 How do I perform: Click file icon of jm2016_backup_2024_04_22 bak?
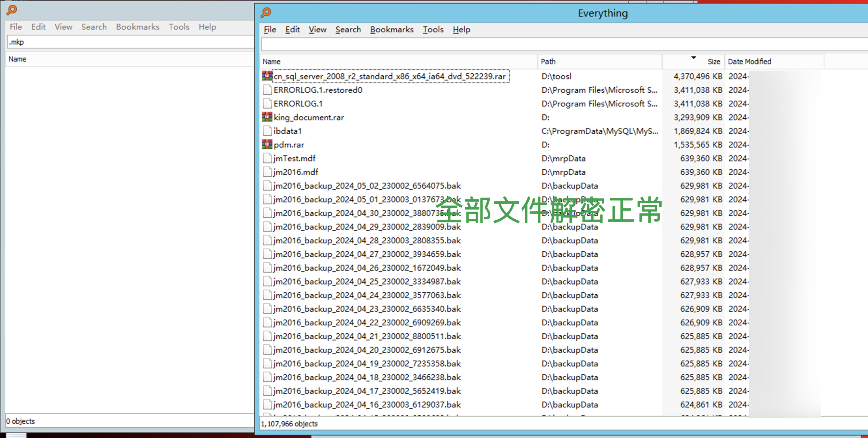[x=267, y=322]
